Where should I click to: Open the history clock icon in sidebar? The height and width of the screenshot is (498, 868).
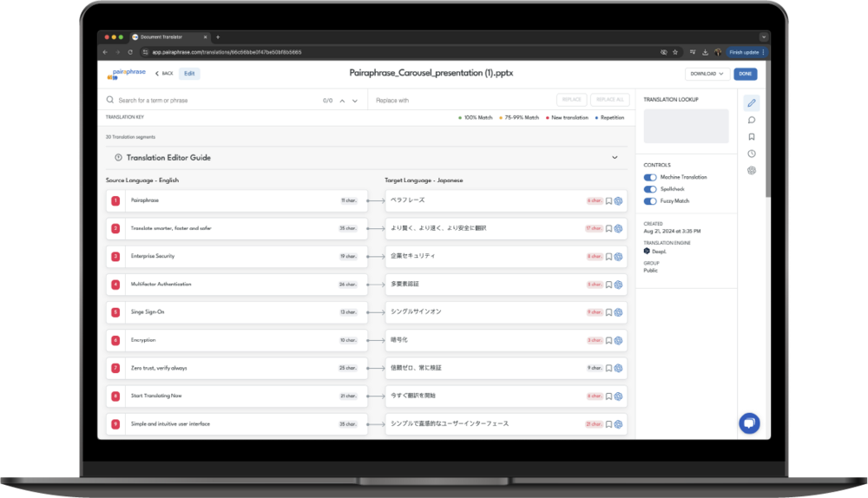tap(751, 154)
